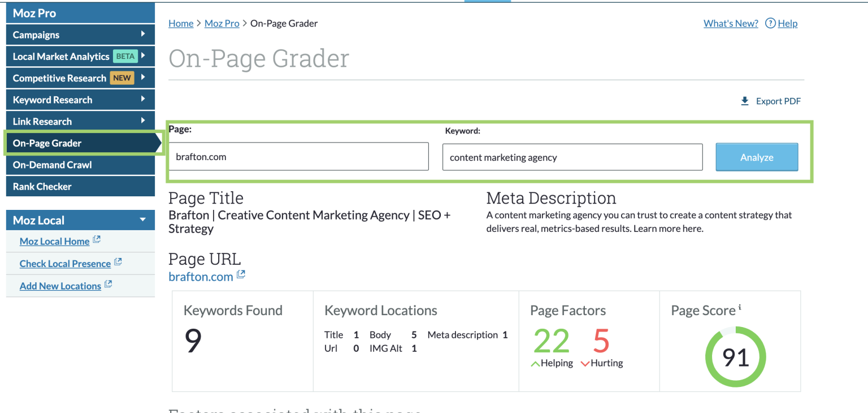Open the Check Local Presence link
The width and height of the screenshot is (868, 413).
click(x=65, y=264)
